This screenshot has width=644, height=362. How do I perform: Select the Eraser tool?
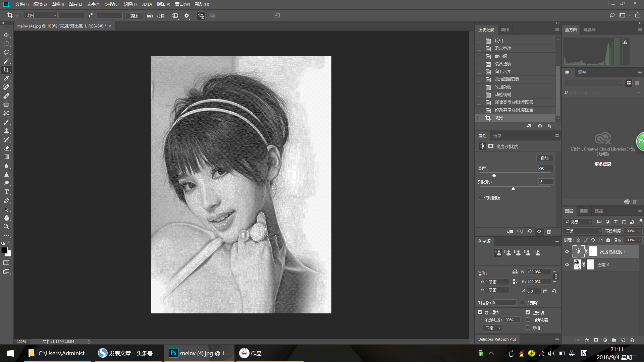[6, 148]
